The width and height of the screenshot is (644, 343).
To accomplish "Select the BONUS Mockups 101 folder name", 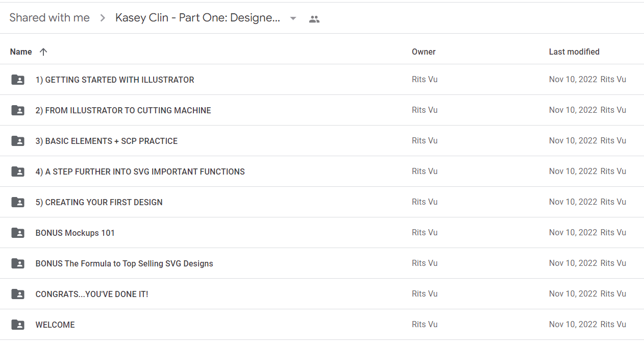I will coord(75,233).
